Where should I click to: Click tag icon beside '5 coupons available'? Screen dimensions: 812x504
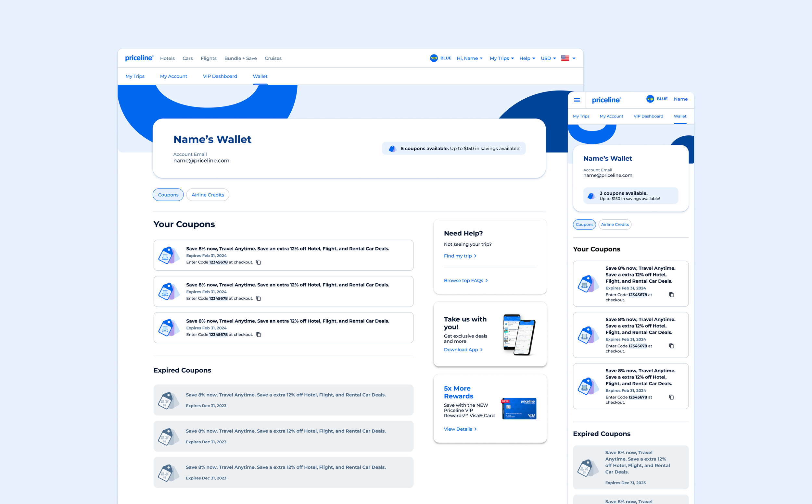393,148
